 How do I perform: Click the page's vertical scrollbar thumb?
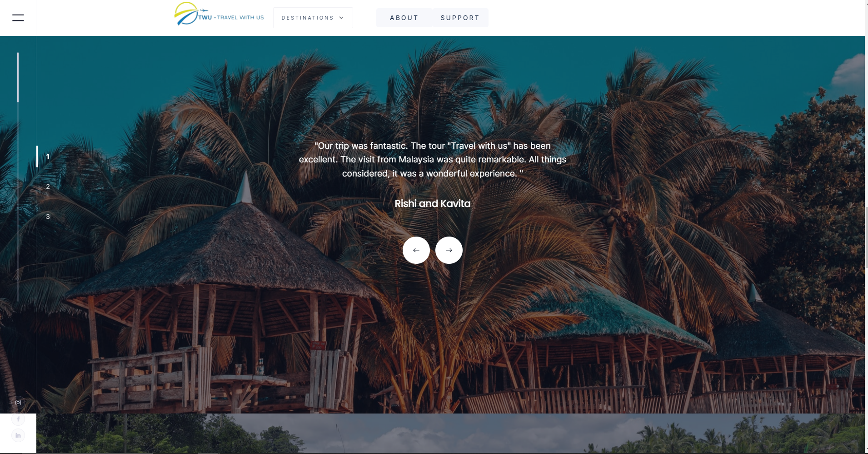866,237
